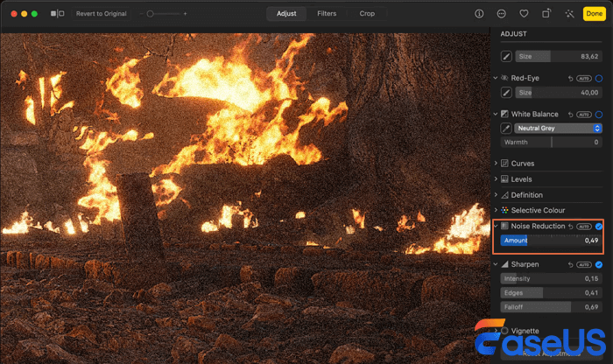Screen dimensions: 613x364
Task: Switch to the Adjust tab
Action: coord(286,14)
